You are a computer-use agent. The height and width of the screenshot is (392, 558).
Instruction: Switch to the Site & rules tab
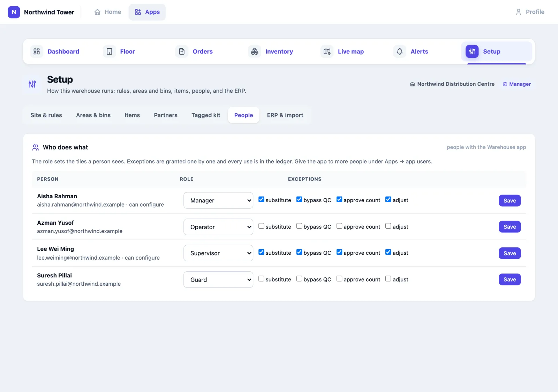click(x=46, y=115)
